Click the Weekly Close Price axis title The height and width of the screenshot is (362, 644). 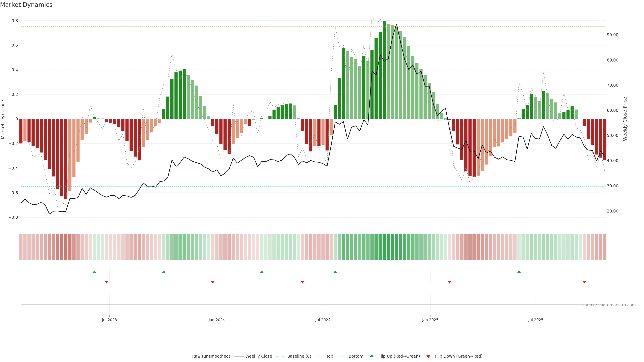point(625,119)
